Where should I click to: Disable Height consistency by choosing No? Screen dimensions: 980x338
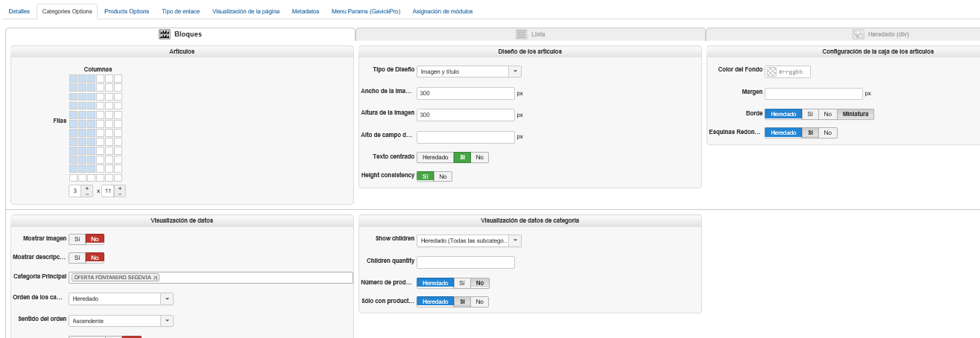click(x=443, y=176)
